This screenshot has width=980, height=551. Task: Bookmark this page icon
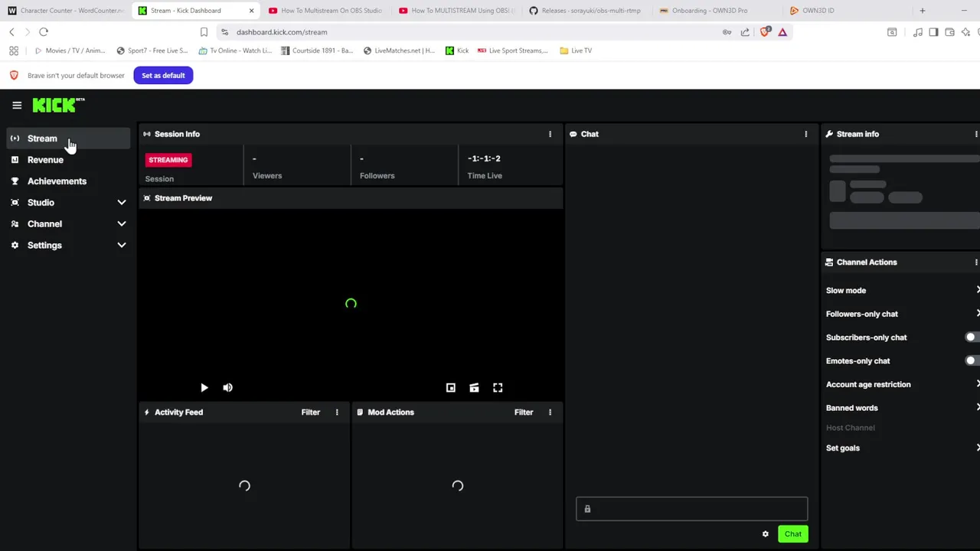click(204, 32)
